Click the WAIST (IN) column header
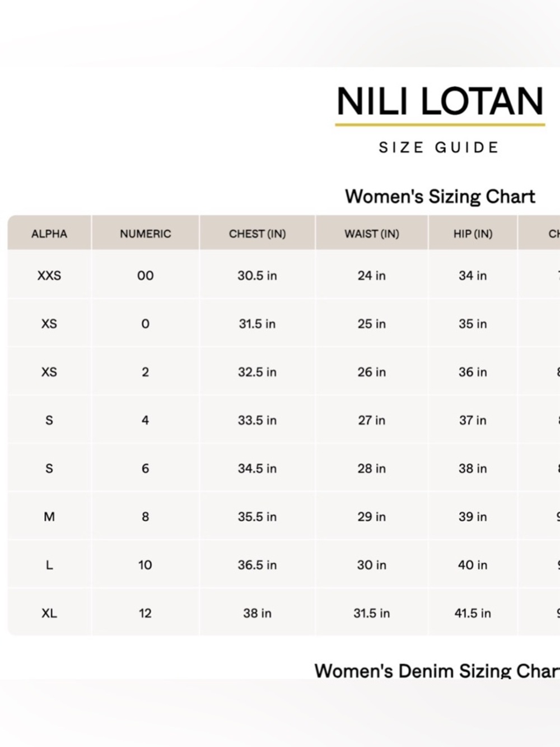Image resolution: width=560 pixels, height=747 pixels. point(372,234)
